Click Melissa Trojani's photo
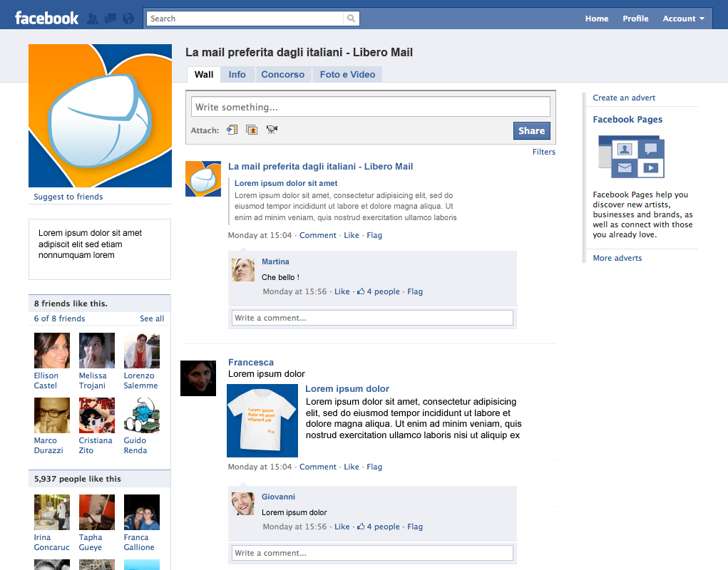The image size is (728, 570). (96, 351)
